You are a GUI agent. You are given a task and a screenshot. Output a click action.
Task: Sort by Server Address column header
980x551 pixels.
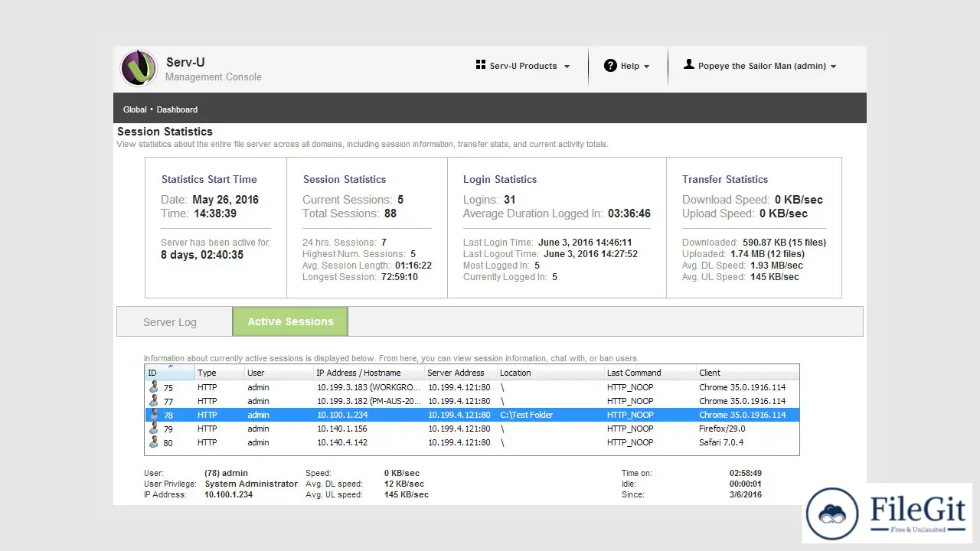460,373
